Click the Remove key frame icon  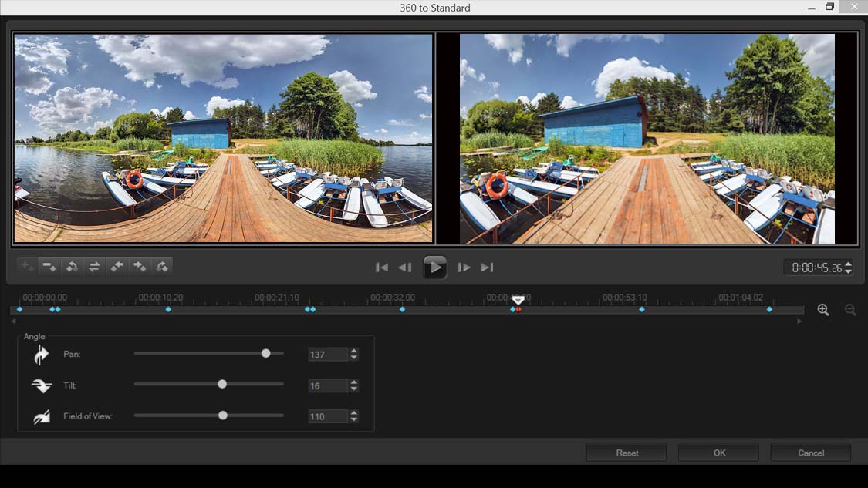[49, 267]
